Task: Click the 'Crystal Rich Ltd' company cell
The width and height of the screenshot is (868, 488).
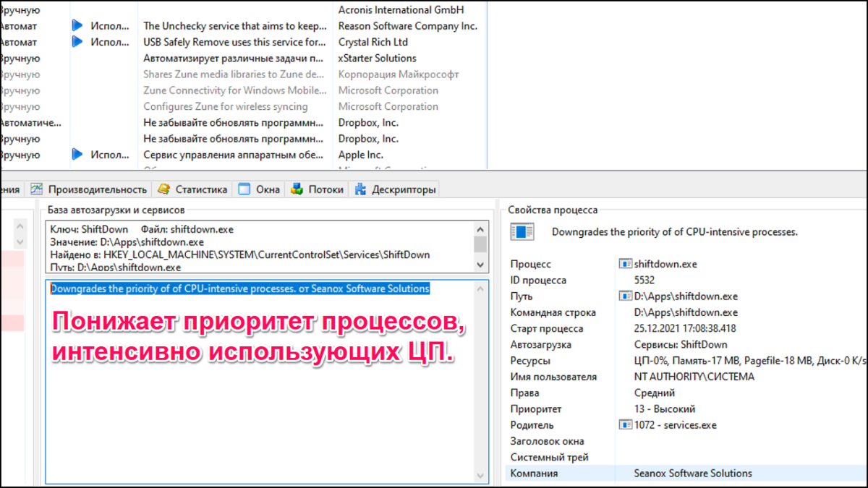Action: 373,42
